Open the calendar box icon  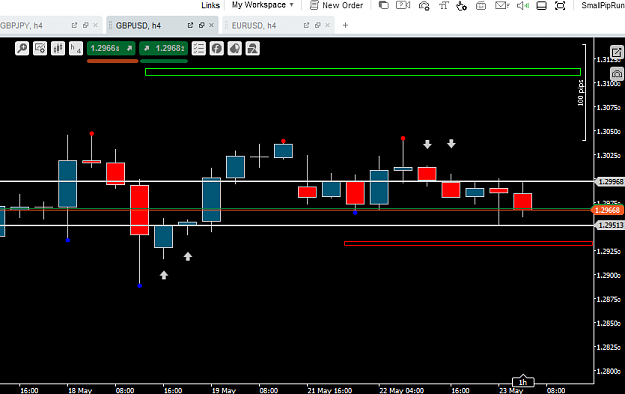[x=481, y=6]
